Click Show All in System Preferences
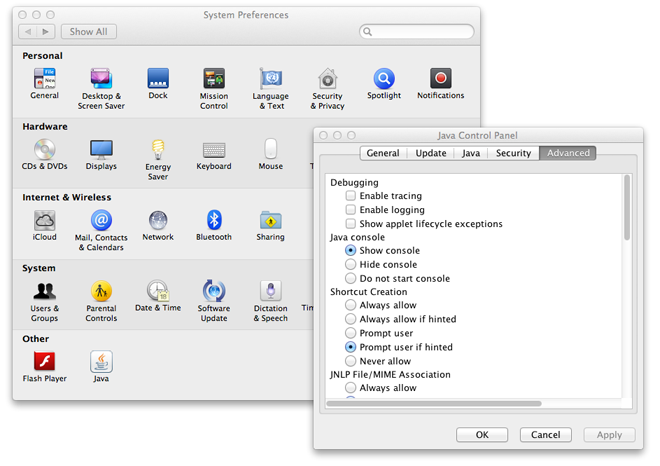The image size is (660, 466). point(88,32)
